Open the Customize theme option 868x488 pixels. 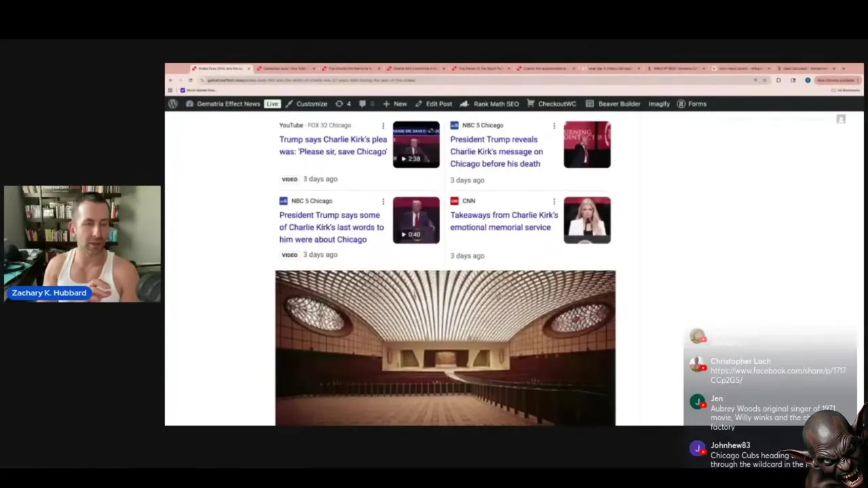tap(306, 104)
